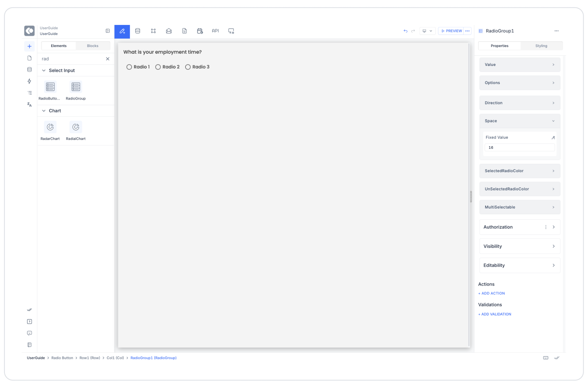Select the Radio 2 option
Screen dimensions: 588x388
tap(158, 67)
